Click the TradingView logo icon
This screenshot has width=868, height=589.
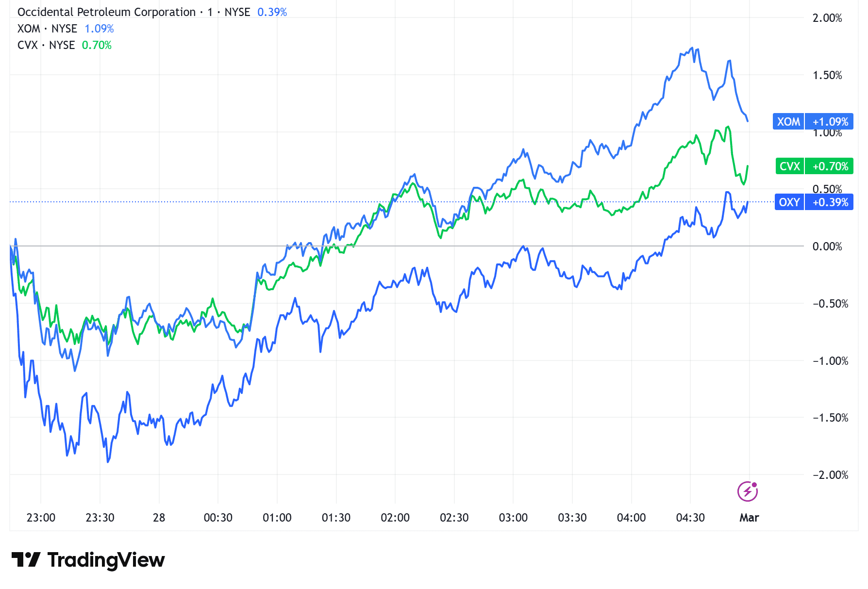(x=26, y=560)
